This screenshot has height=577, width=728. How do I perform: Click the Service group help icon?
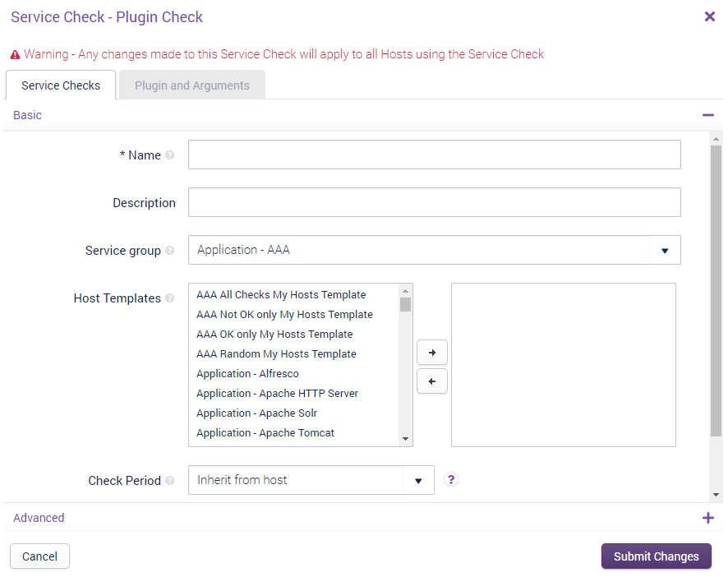click(x=170, y=251)
